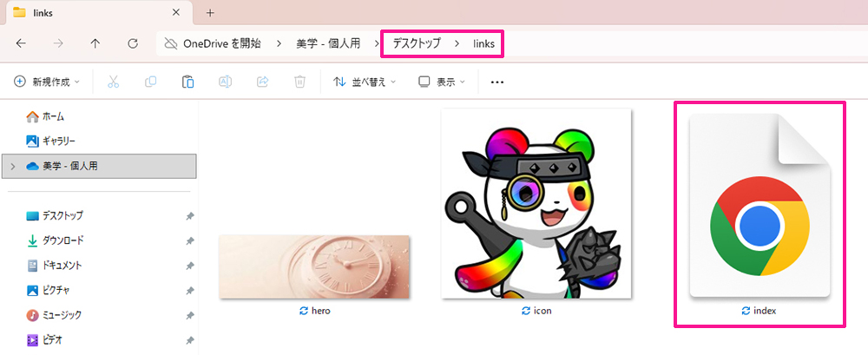
Task: Open the three-dot more options menu
Action: tap(497, 82)
